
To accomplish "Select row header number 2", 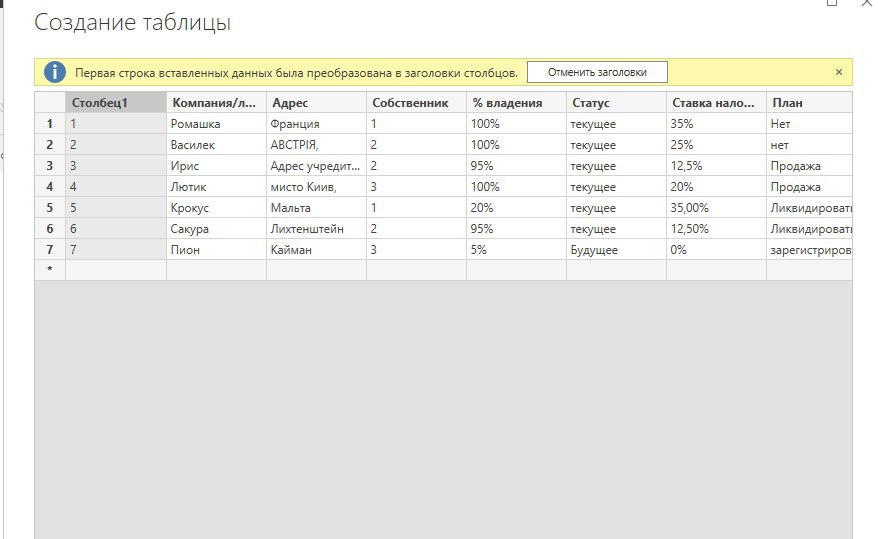I will point(50,145).
